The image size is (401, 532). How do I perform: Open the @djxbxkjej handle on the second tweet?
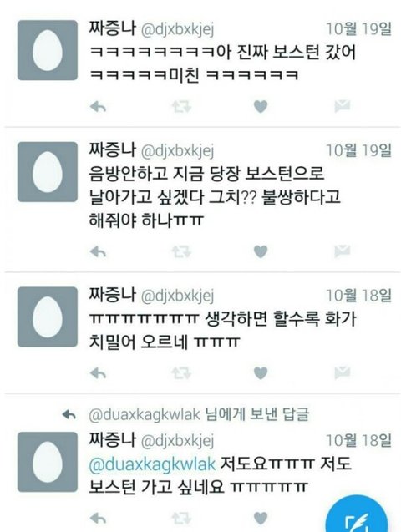[x=177, y=151]
